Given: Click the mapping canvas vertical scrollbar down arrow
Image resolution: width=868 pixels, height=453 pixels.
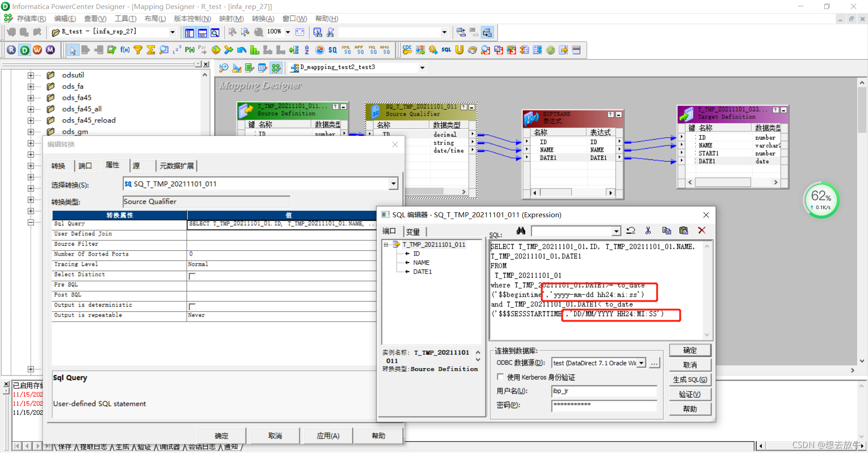Looking at the screenshot, I should [x=862, y=361].
